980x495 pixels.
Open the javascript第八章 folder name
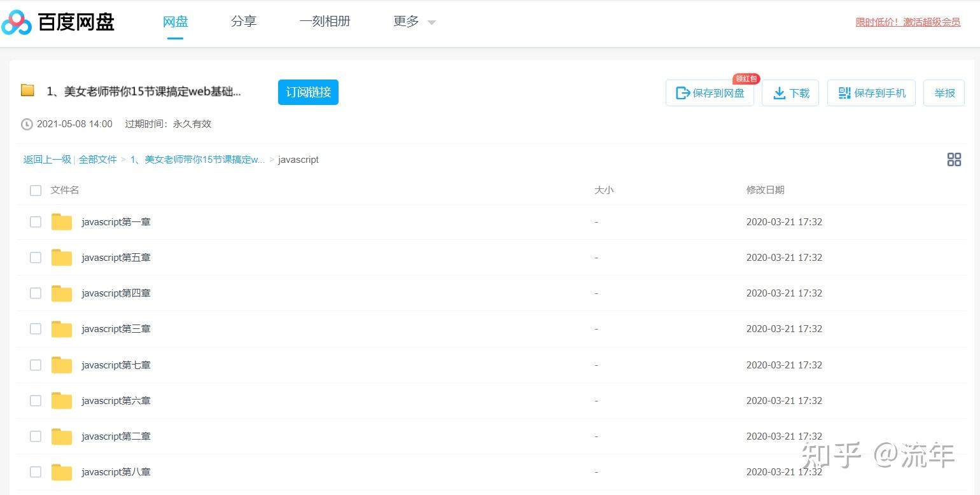coord(116,472)
